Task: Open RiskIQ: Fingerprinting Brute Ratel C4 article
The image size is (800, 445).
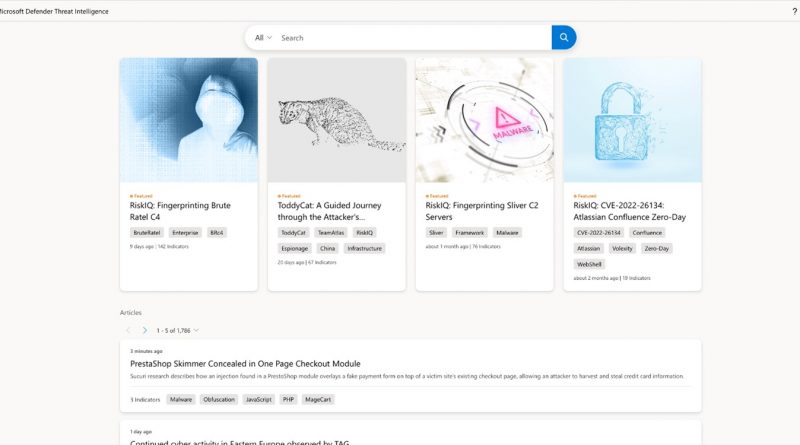Action: coord(180,211)
